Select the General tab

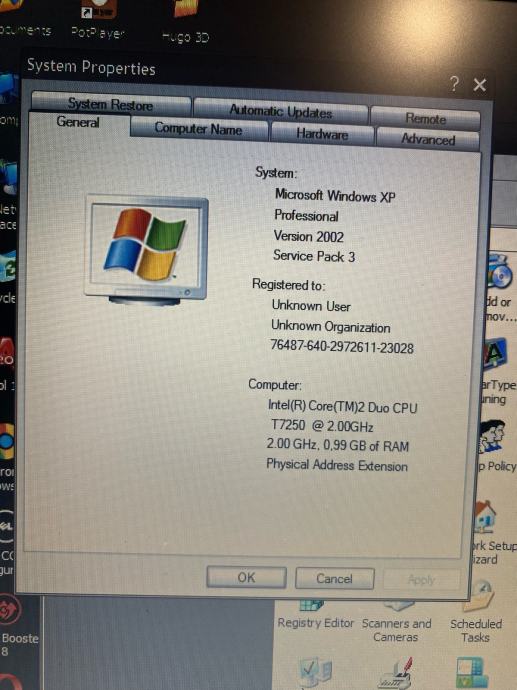click(78, 122)
